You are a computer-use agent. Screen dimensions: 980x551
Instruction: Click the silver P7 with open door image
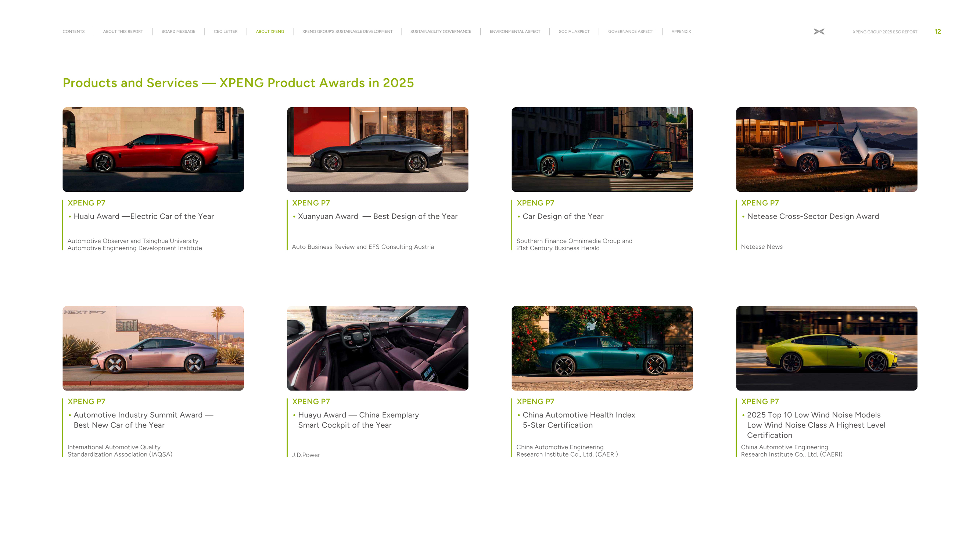click(x=826, y=150)
